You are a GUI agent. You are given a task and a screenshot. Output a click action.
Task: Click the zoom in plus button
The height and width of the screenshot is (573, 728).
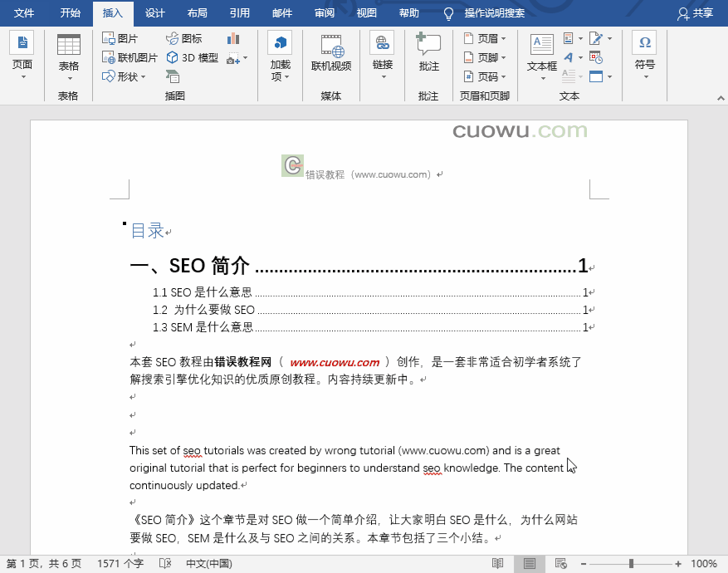[x=678, y=564]
